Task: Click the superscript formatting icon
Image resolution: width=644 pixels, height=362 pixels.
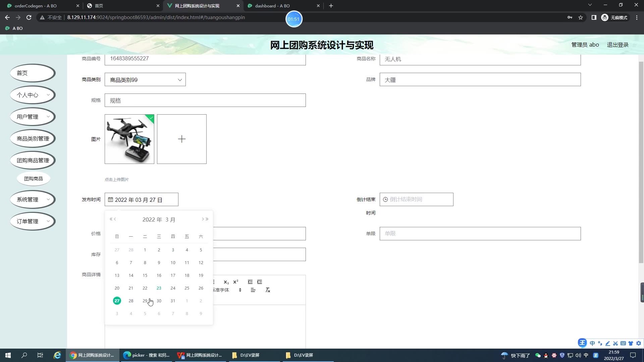Action: point(235,282)
